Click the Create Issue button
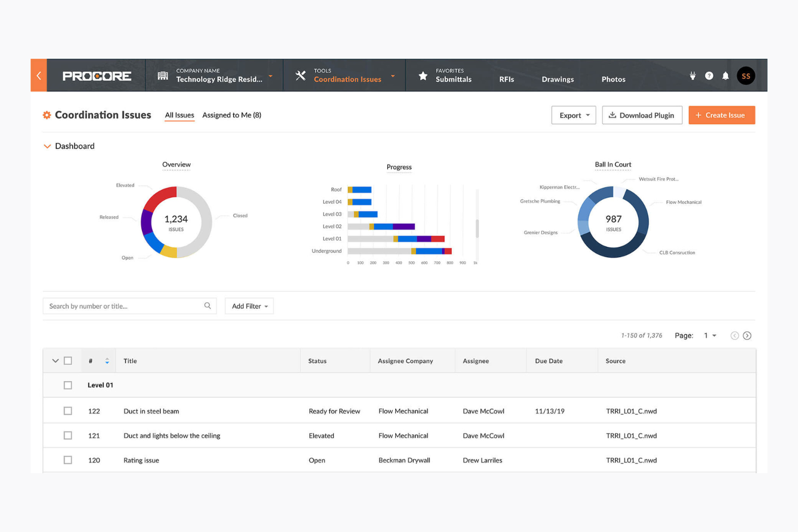The width and height of the screenshot is (798, 532). tap(722, 115)
